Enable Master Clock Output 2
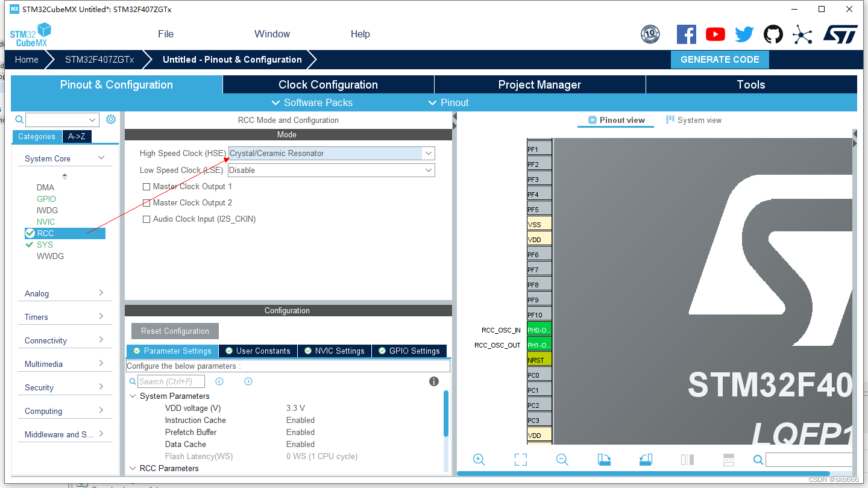 pos(146,202)
